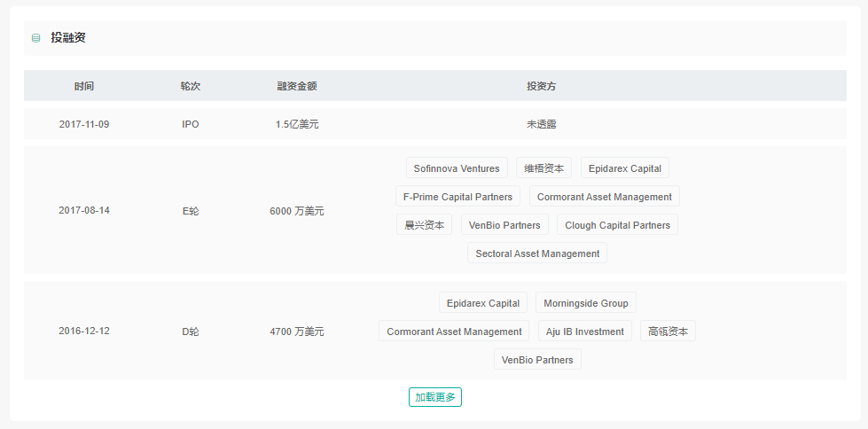Select the Aju IB Investment tag

[x=585, y=331]
